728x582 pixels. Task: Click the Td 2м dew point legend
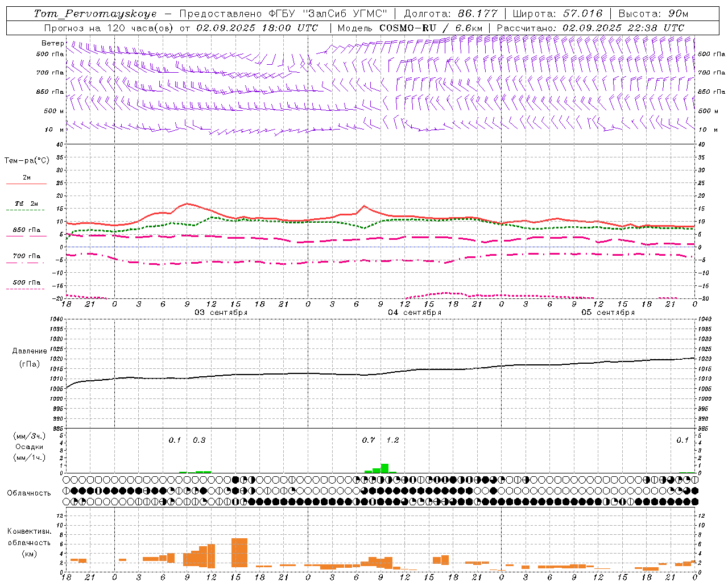tap(26, 203)
